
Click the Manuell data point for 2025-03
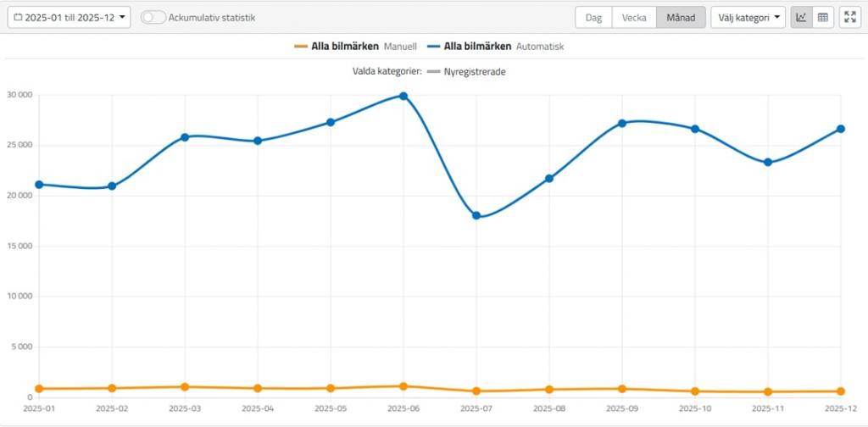185,386
